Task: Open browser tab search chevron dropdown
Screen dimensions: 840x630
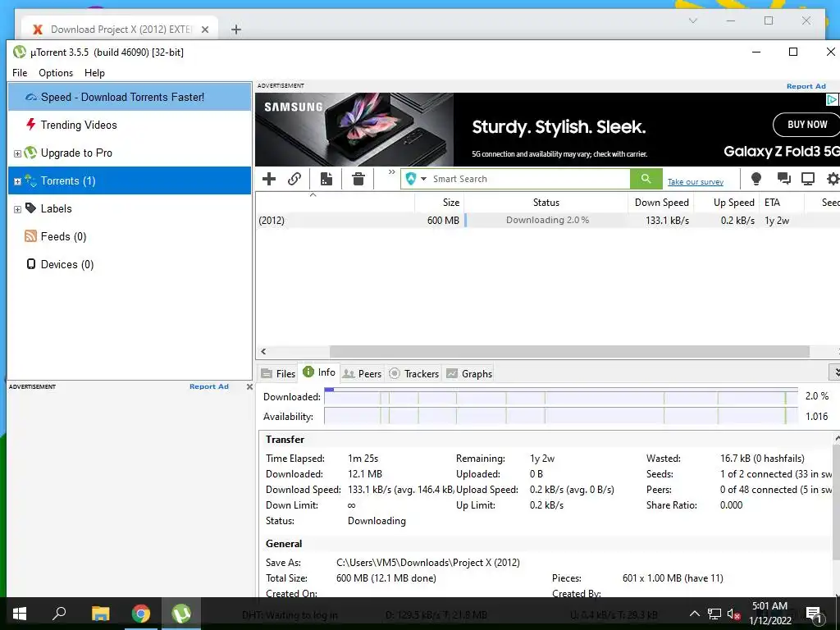Action: pyautogui.click(x=692, y=21)
